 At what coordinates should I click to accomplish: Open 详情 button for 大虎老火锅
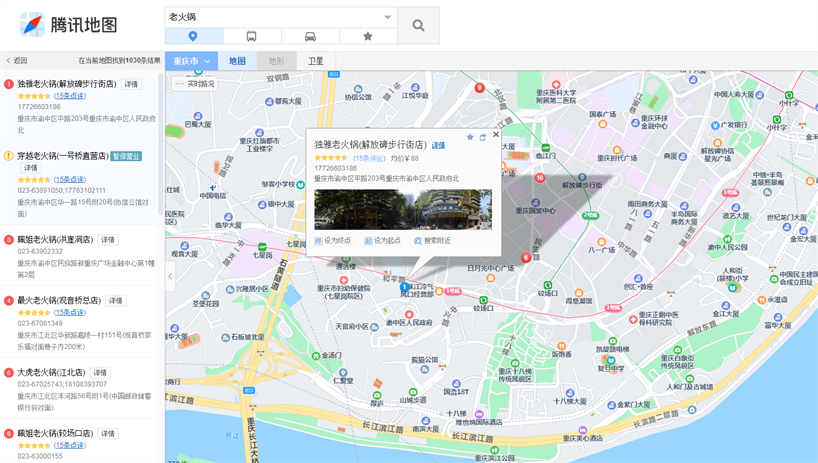pyautogui.click(x=100, y=373)
